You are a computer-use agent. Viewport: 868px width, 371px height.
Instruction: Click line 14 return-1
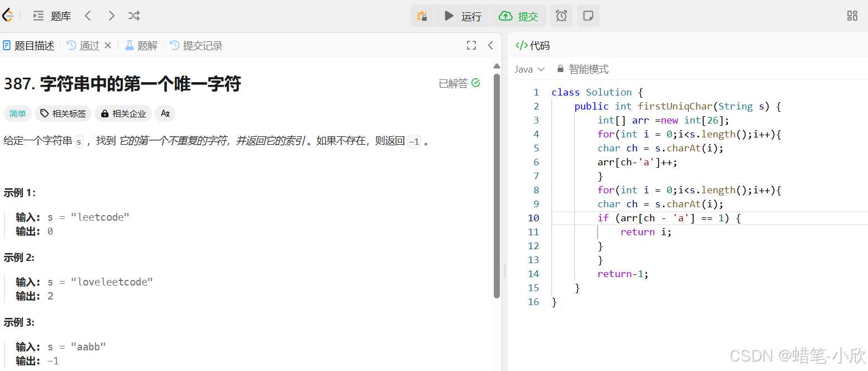click(623, 274)
